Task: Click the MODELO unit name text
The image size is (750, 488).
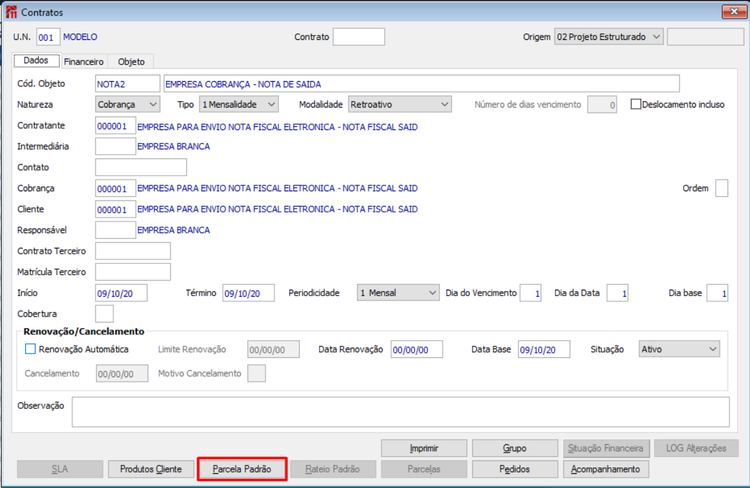Action: pyautogui.click(x=80, y=37)
